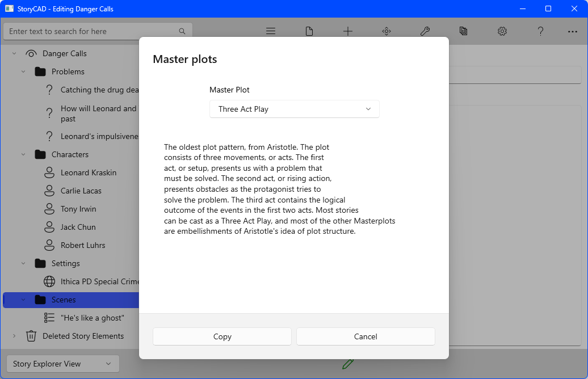Click the file document icon in toolbar

pyautogui.click(x=309, y=31)
